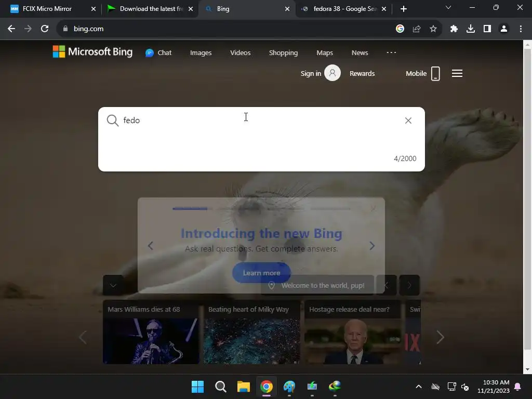Previous background image arrow button
Screen dimensions: 532x399
click(x=387, y=285)
